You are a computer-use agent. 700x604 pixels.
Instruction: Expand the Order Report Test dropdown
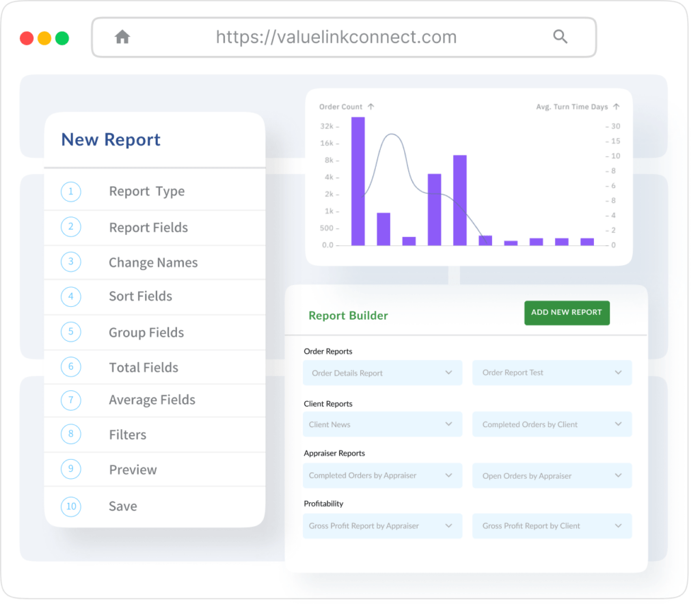point(552,372)
